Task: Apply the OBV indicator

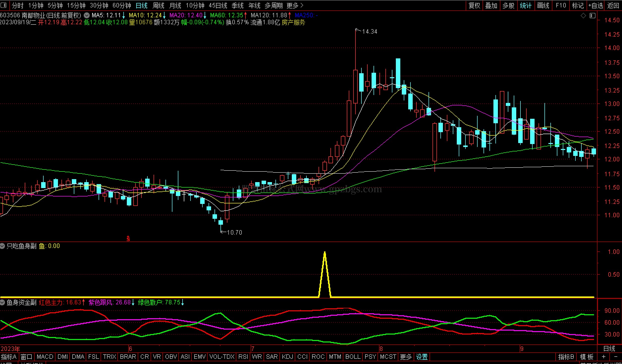Action: pos(171,357)
